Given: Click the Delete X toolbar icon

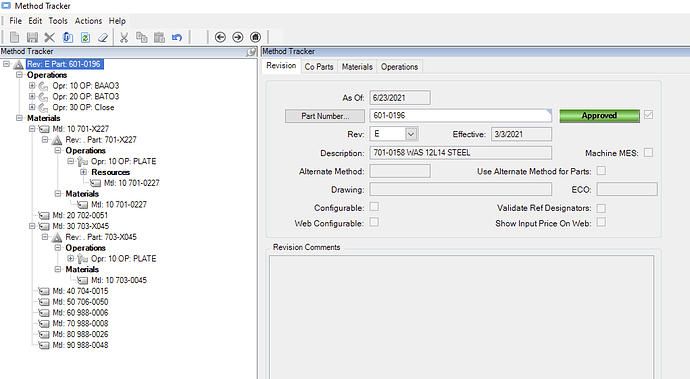Looking at the screenshot, I should pos(50,37).
